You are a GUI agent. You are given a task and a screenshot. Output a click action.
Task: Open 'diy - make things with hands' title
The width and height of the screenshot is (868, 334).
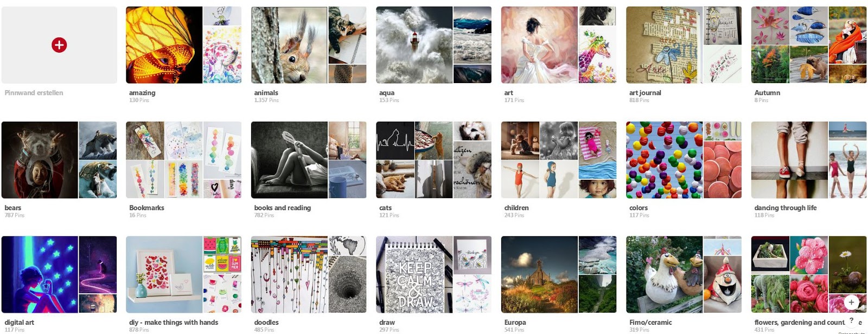pyautogui.click(x=174, y=322)
